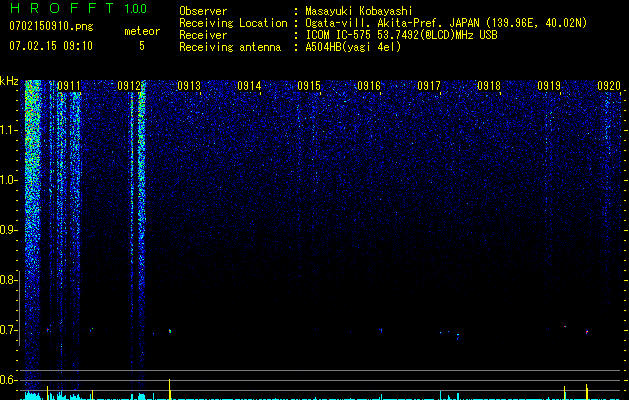
Task: Select observer name Masayuki Kobayashi
Action: click(359, 11)
